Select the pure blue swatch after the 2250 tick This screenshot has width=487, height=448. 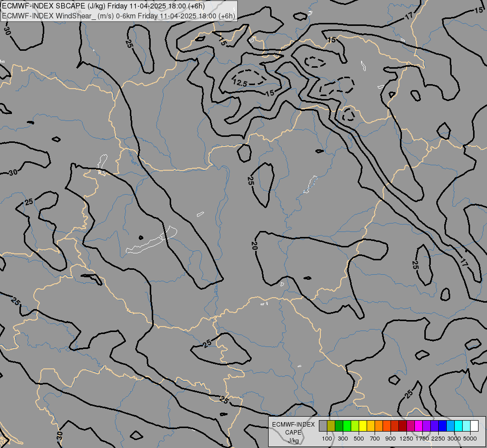pyautogui.click(x=443, y=426)
